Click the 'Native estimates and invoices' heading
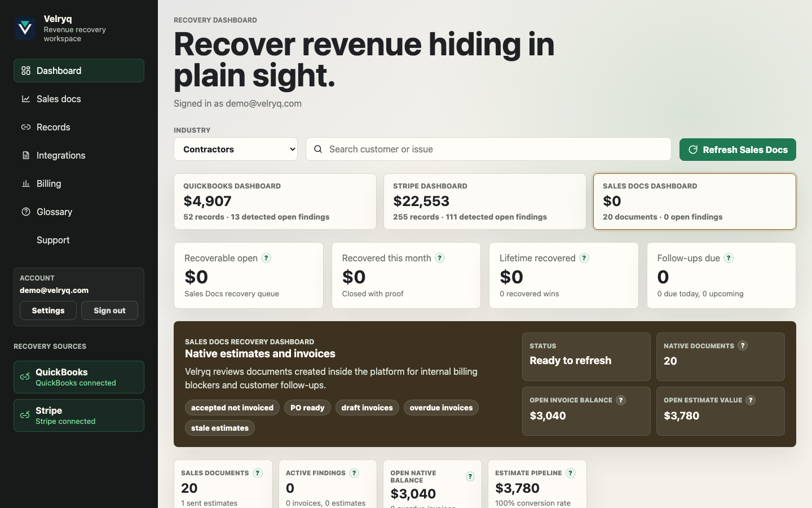The height and width of the screenshot is (508, 812). [x=260, y=353]
